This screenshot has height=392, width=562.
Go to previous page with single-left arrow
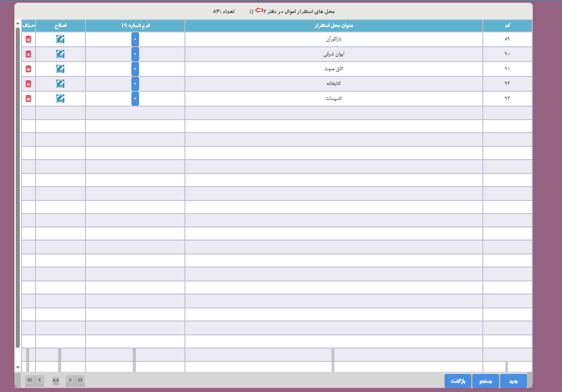click(x=40, y=380)
